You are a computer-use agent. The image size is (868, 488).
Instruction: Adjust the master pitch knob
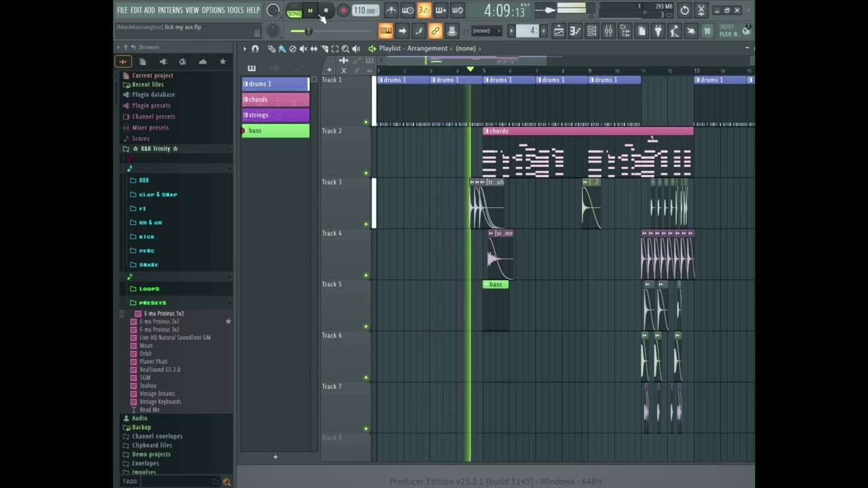273,30
